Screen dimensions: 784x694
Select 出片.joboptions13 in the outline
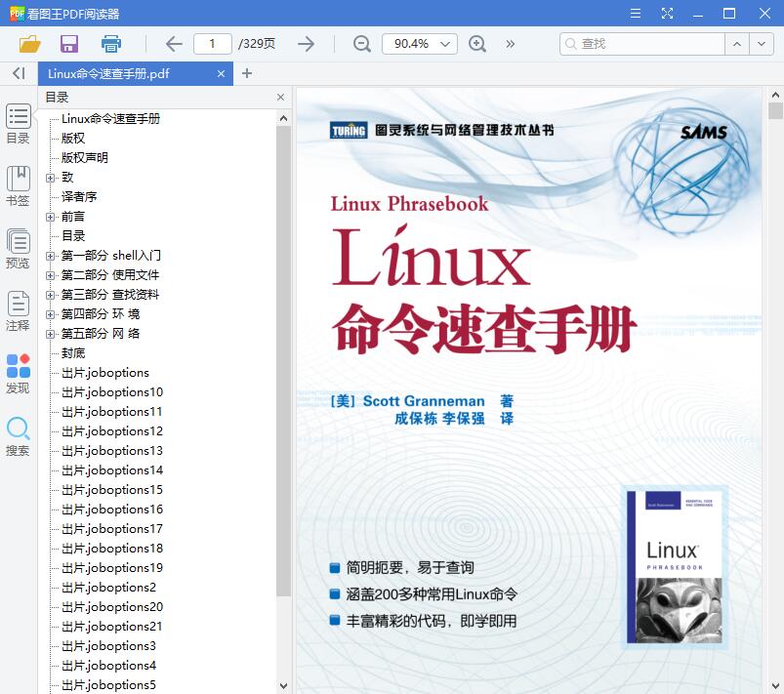point(112,451)
